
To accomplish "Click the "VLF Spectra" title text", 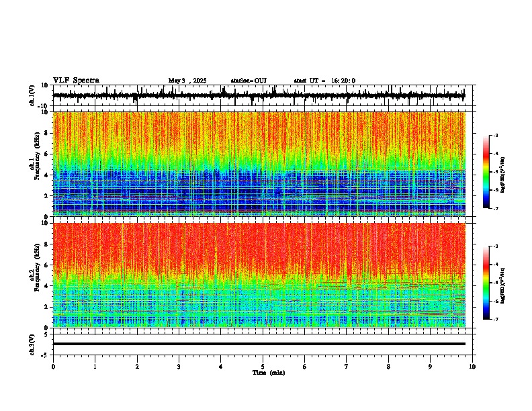I will pyautogui.click(x=76, y=81).
